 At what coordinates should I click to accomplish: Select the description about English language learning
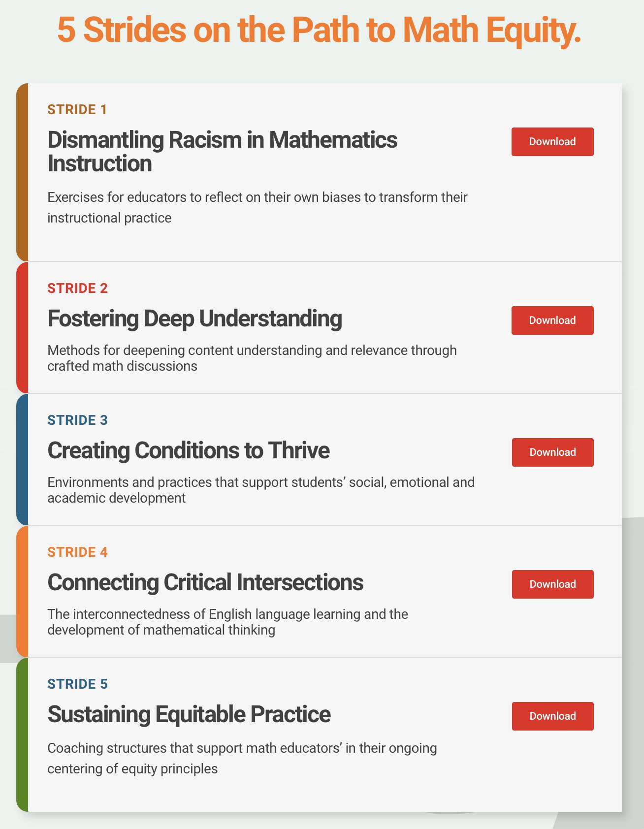click(227, 622)
